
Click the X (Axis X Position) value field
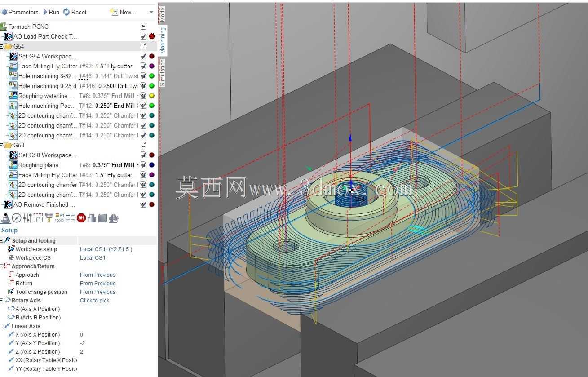coord(118,334)
